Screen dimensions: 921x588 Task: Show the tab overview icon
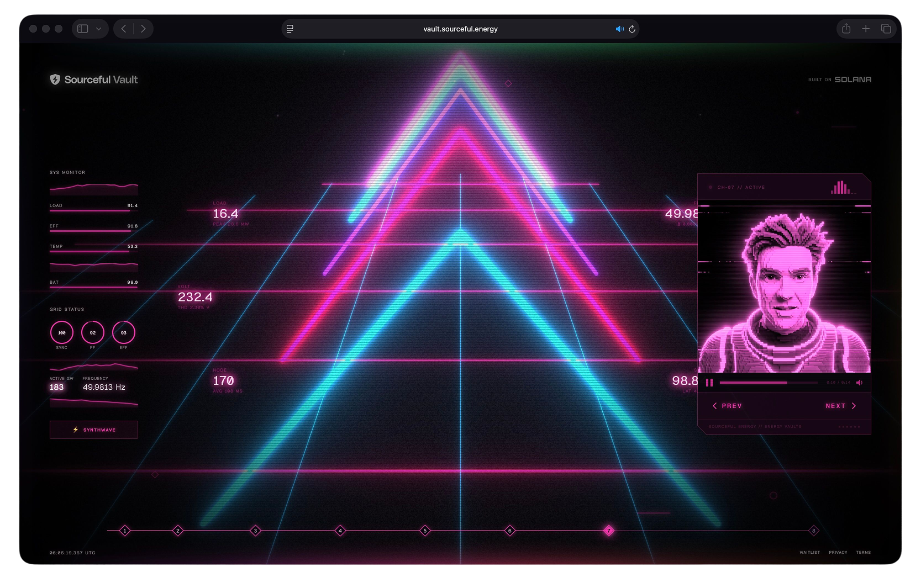[886, 29]
